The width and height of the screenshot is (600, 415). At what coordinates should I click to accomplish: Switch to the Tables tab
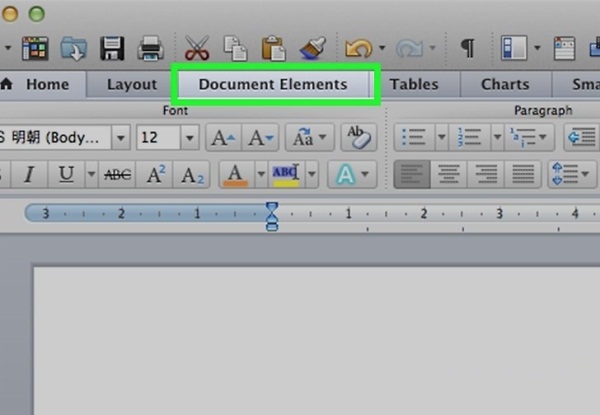click(x=414, y=85)
